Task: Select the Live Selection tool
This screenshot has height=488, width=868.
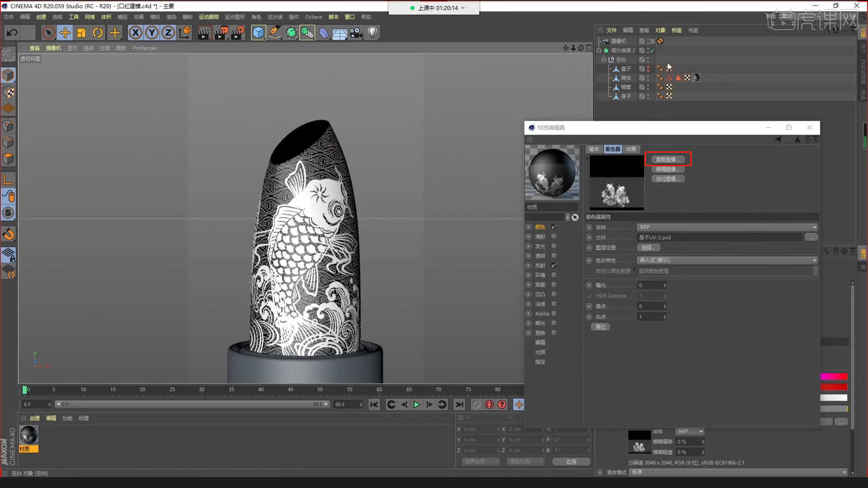Action: (49, 33)
